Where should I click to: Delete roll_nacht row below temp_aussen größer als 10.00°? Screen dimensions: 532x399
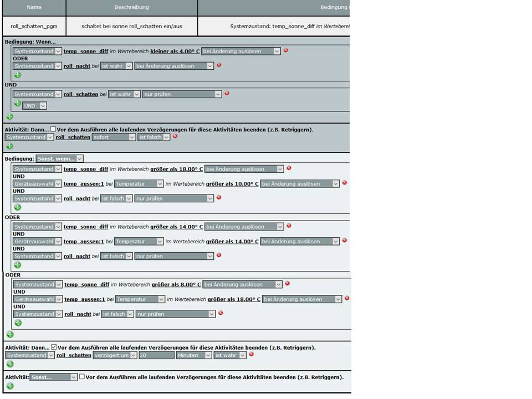pos(219,197)
